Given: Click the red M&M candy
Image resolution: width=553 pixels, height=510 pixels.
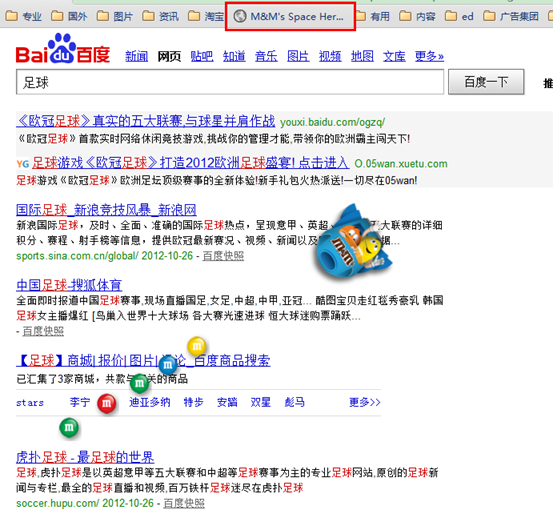Looking at the screenshot, I should pyautogui.click(x=107, y=403).
